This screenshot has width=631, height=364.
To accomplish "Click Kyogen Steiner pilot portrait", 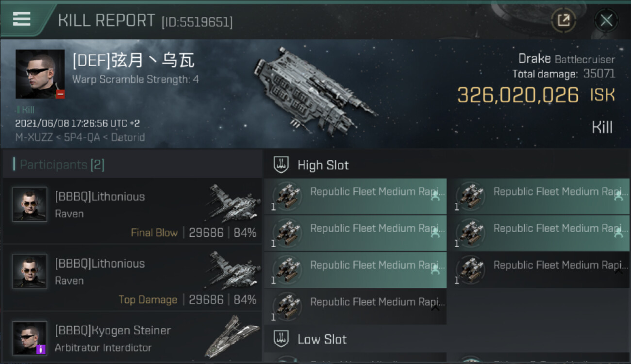I will point(30,338).
